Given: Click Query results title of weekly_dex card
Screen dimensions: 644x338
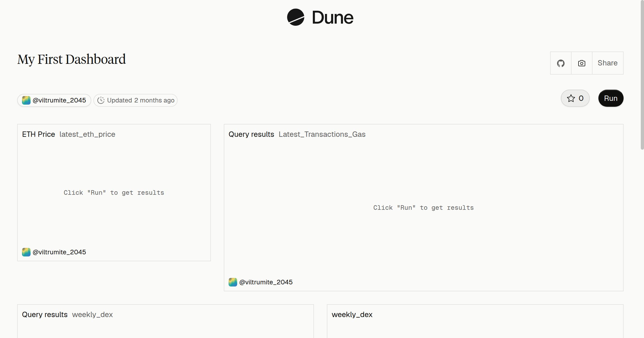Looking at the screenshot, I should click(45, 314).
